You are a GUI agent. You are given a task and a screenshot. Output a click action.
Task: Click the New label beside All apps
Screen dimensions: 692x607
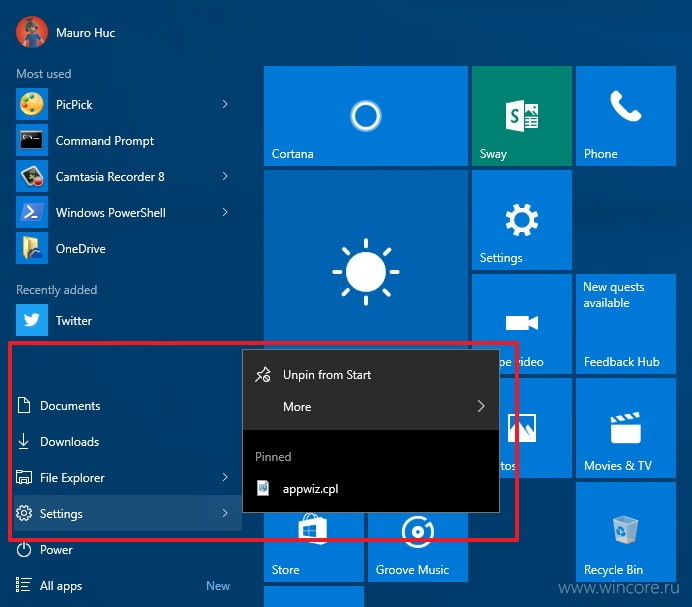[x=218, y=586]
